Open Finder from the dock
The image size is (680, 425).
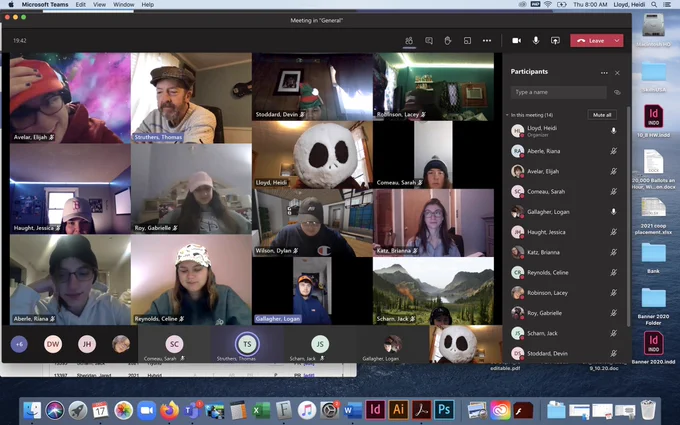pyautogui.click(x=32, y=410)
